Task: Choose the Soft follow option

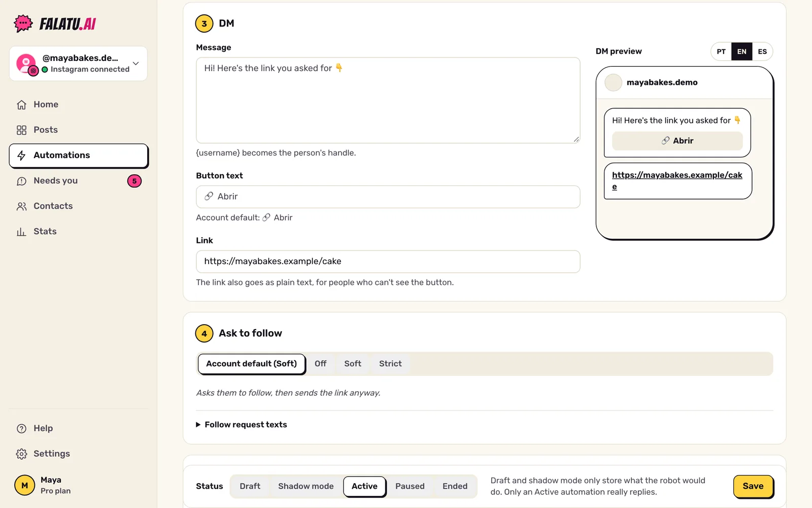Action: [x=353, y=364]
